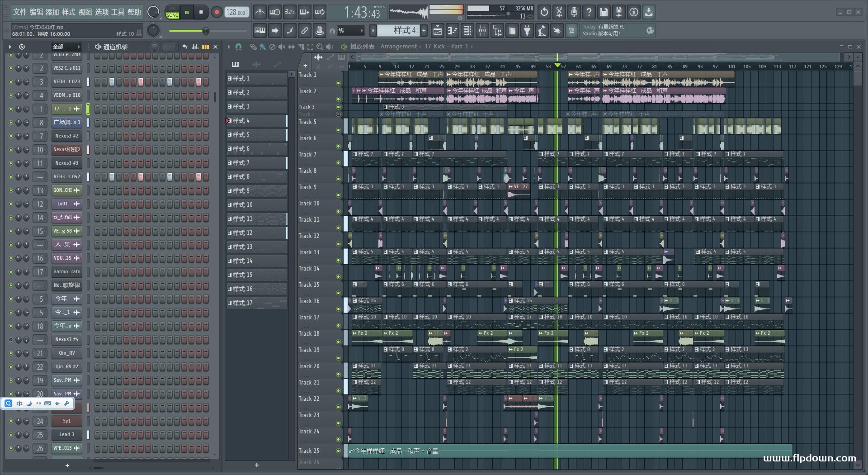Mute channel VEDM..e 010 green LED

pyautogui.click(x=11, y=95)
